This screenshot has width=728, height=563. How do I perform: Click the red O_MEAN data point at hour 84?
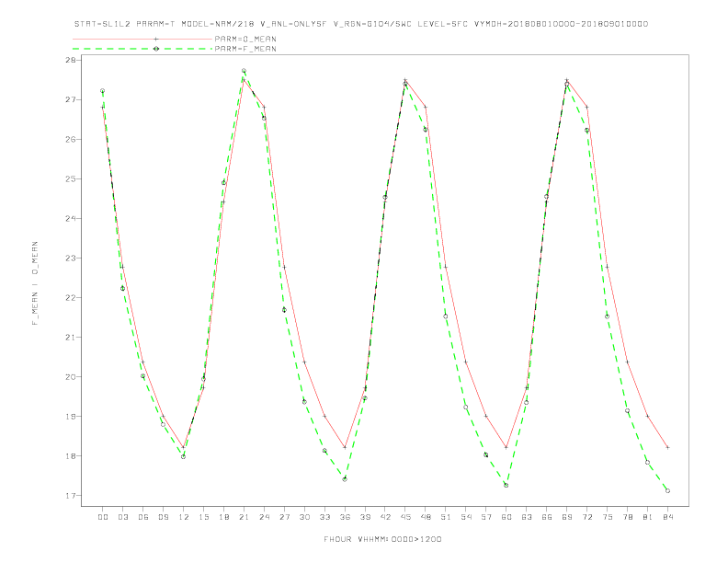(x=667, y=447)
